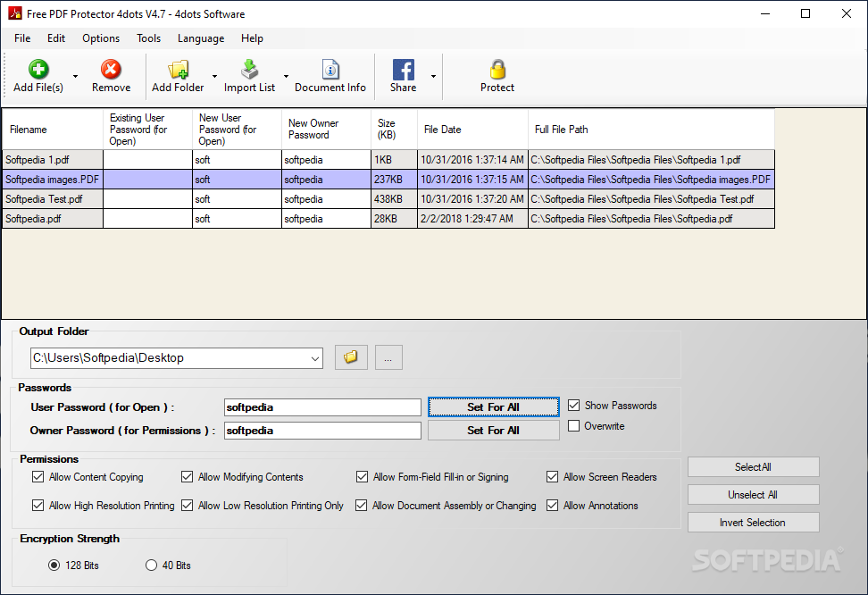Toggle Allow Low Resolution Printing Only
The height and width of the screenshot is (595, 868).
188,506
